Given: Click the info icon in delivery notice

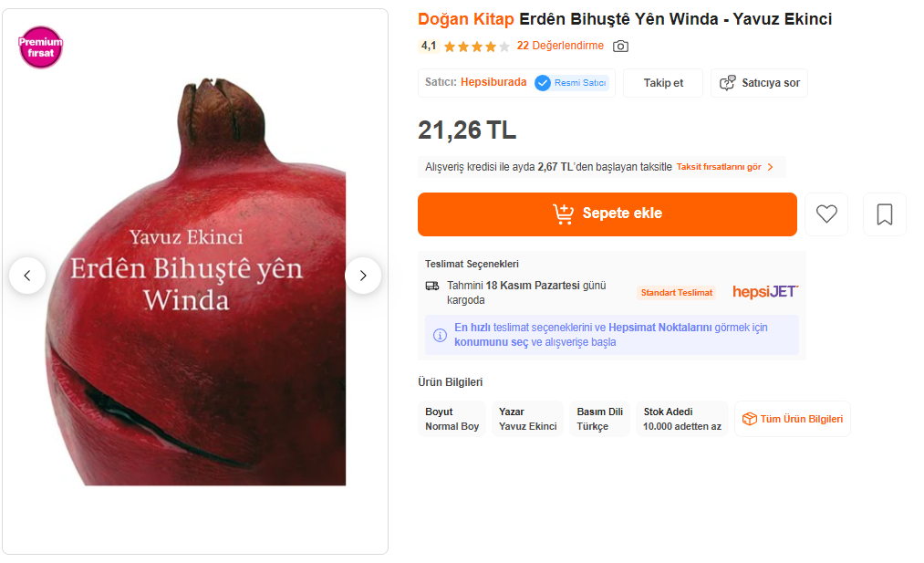Looking at the screenshot, I should point(440,335).
